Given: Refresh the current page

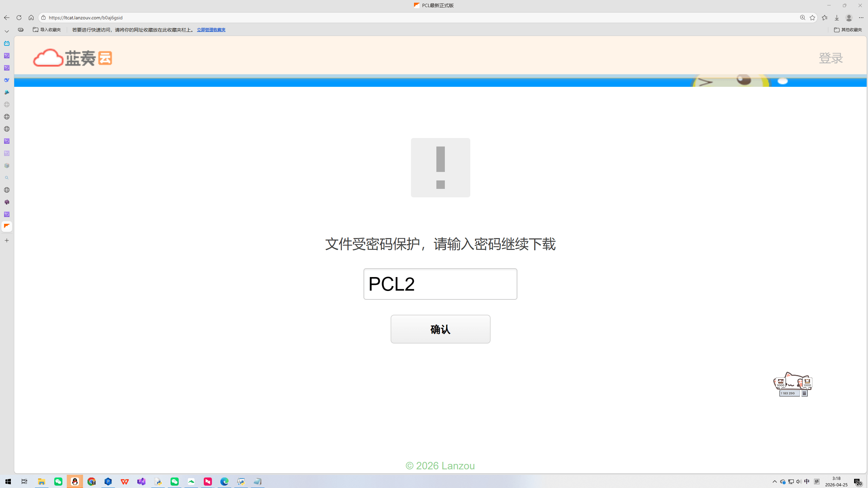Looking at the screenshot, I should click(19, 18).
